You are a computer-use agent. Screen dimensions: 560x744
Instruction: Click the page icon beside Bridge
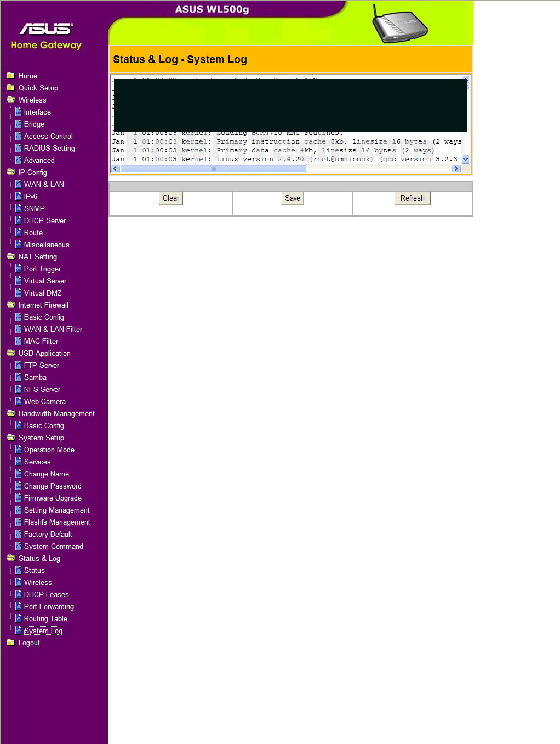tap(18, 124)
